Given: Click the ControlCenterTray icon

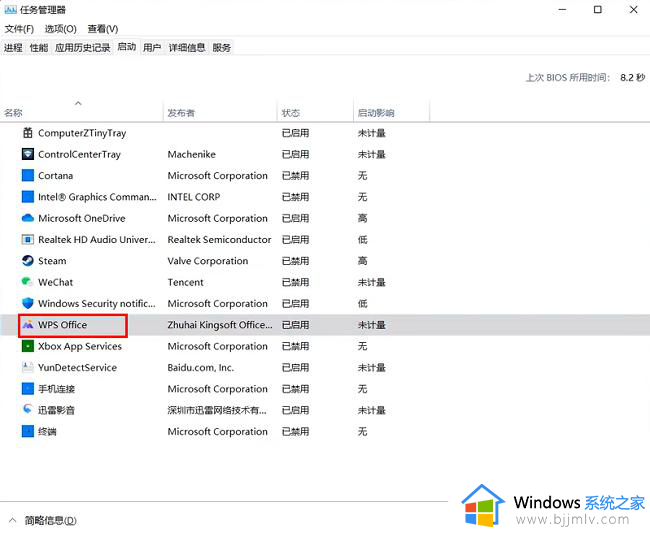Looking at the screenshot, I should [x=28, y=154].
